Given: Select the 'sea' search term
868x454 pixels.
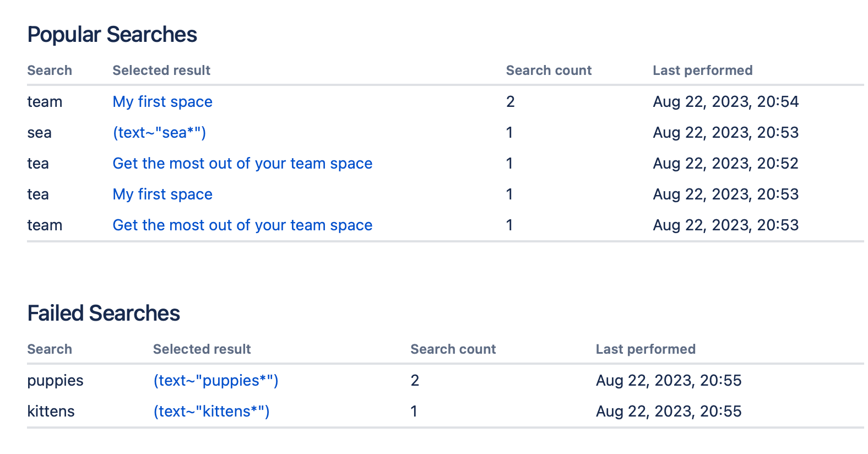Looking at the screenshot, I should [x=40, y=133].
